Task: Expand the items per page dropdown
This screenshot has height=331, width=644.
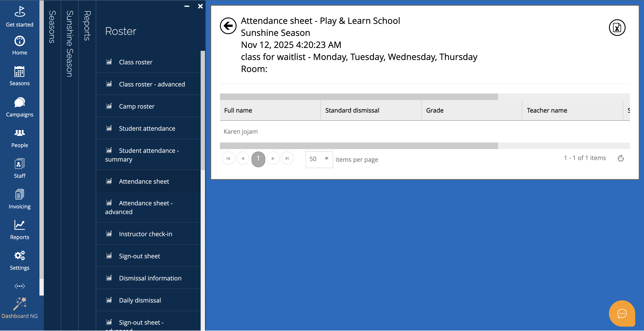Action: [326, 159]
